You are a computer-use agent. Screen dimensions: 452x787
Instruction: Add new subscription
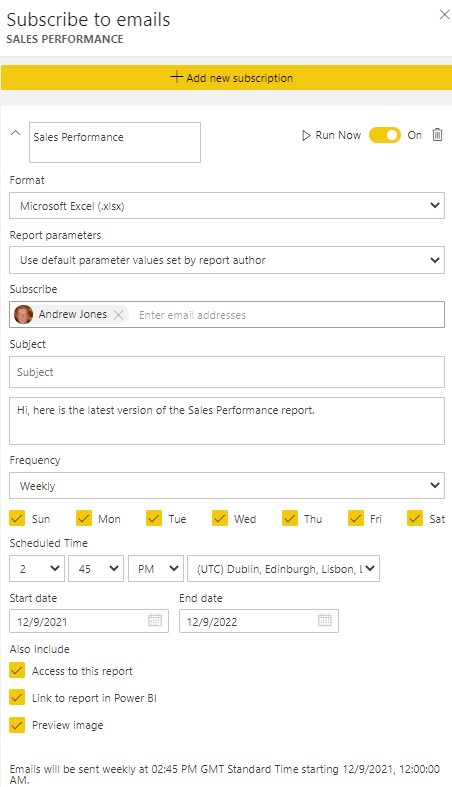pyautogui.click(x=226, y=78)
